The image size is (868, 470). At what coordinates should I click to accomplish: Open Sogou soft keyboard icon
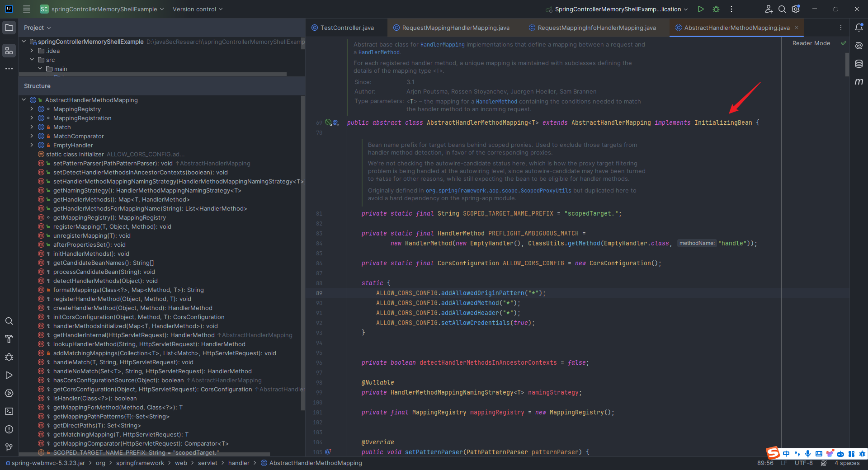pos(819,454)
